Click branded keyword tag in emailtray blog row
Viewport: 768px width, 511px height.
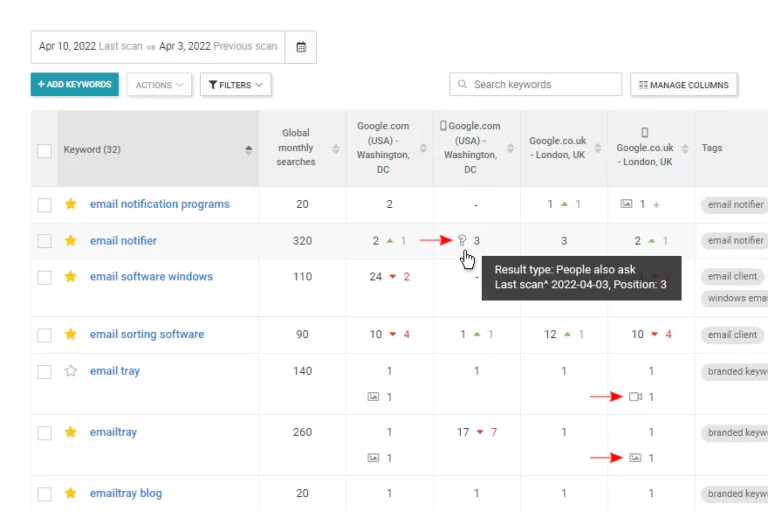(735, 494)
